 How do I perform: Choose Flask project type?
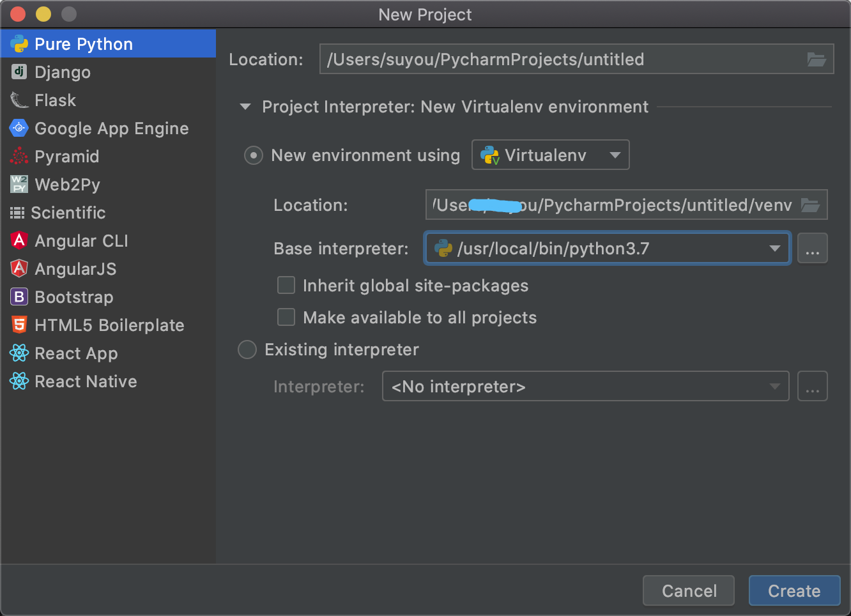[108, 100]
